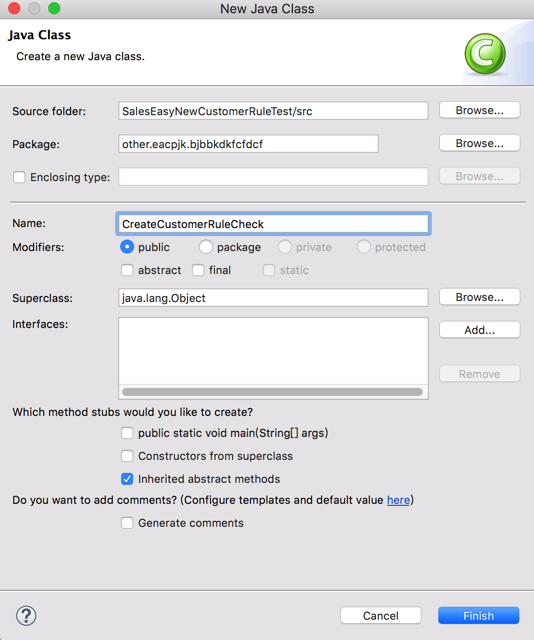The width and height of the screenshot is (534, 640).
Task: Browse for the package
Action: 479,144
